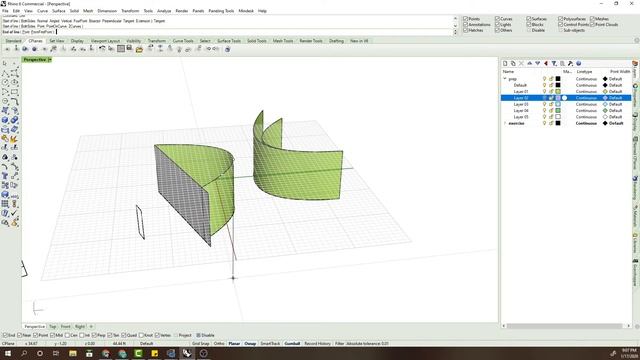The image size is (640, 360).
Task: Toggle Grid Snap in status bar
Action: 200,344
